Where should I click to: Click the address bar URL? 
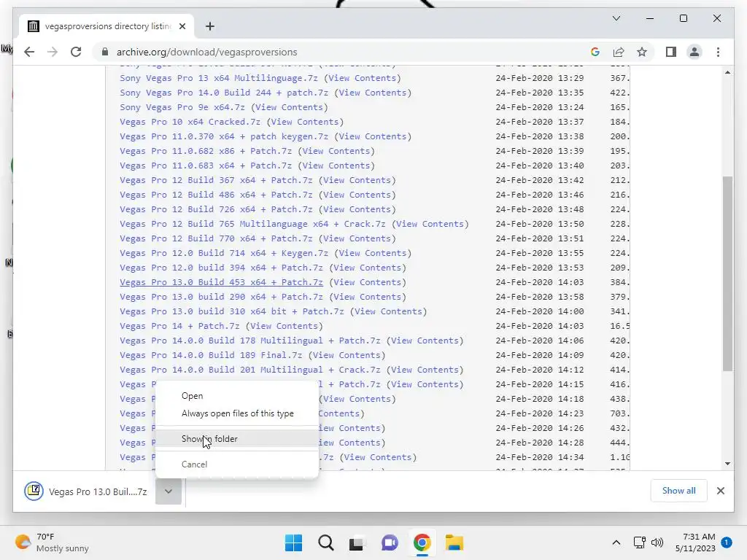[x=206, y=52]
